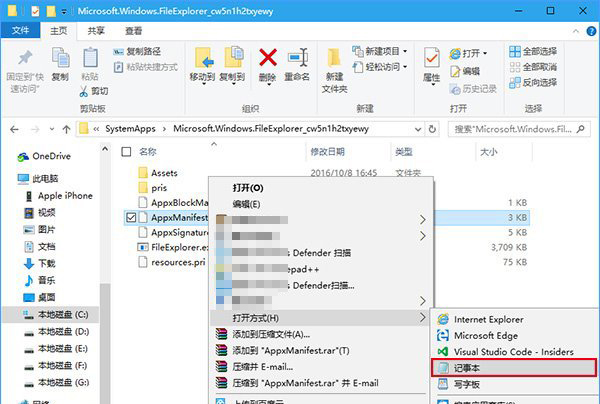This screenshot has width=600, height=404.
Task: Click the Properties icon in ribbon
Action: tap(431, 62)
